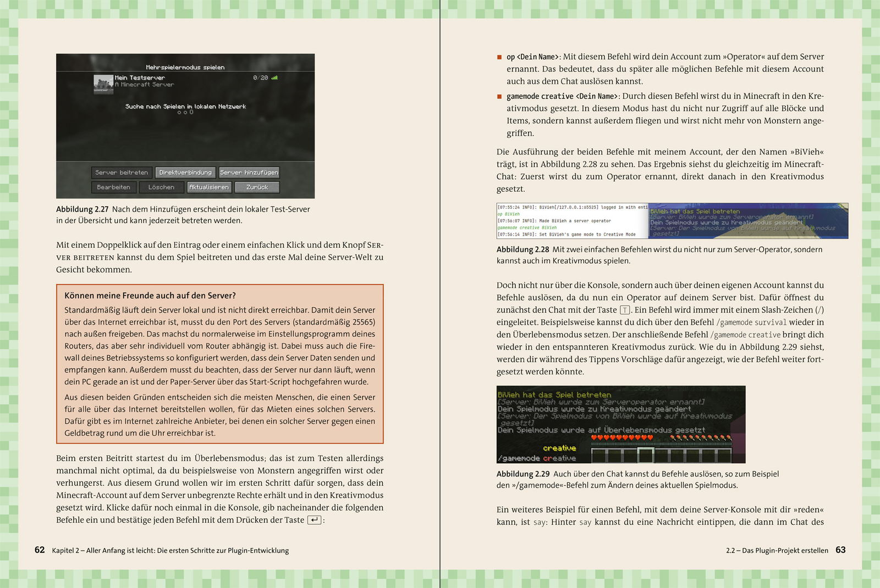This screenshot has height=588, width=880.
Task: Click 'Dein Spielmodus wurde auf Überlebensmodus gesetzt' chat line
Action: (601, 430)
